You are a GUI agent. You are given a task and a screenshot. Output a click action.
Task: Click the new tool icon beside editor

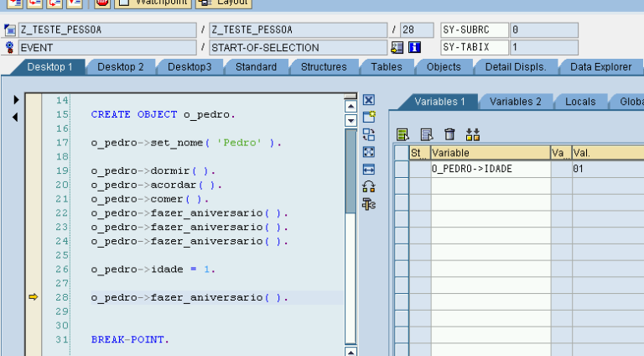click(x=368, y=117)
